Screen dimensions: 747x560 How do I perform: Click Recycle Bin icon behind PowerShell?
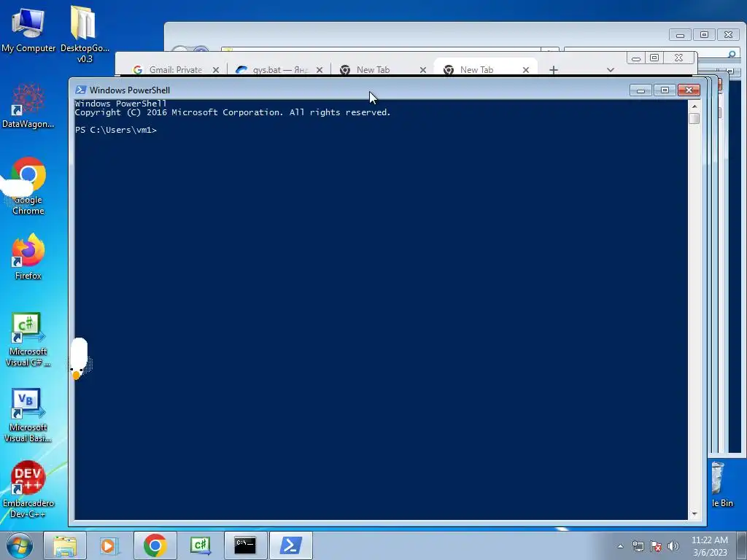tap(719, 484)
